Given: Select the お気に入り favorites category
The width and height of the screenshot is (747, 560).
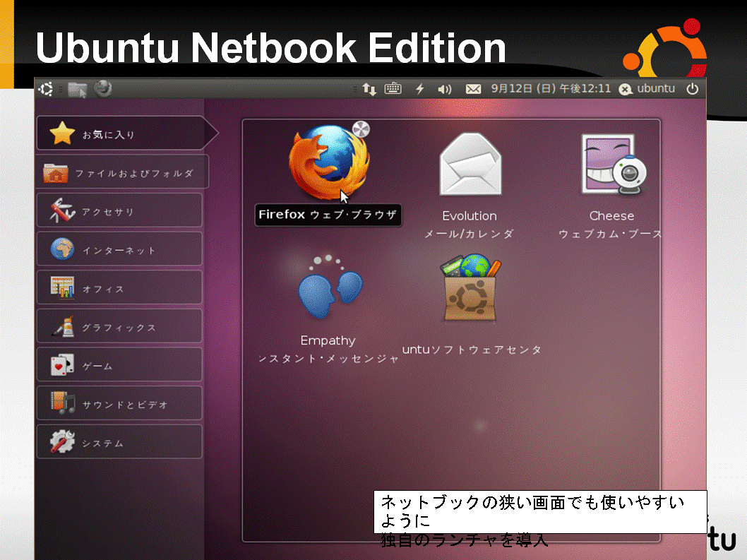Looking at the screenshot, I should click(x=126, y=133).
